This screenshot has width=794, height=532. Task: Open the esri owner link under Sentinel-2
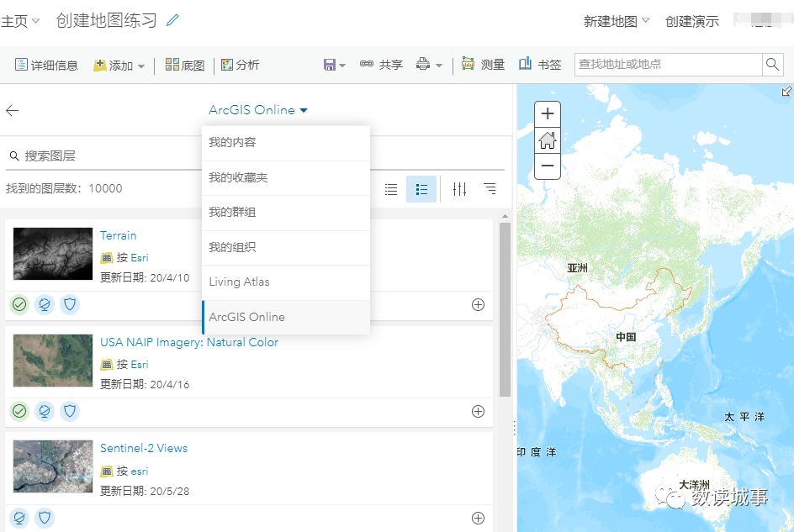[x=140, y=471]
